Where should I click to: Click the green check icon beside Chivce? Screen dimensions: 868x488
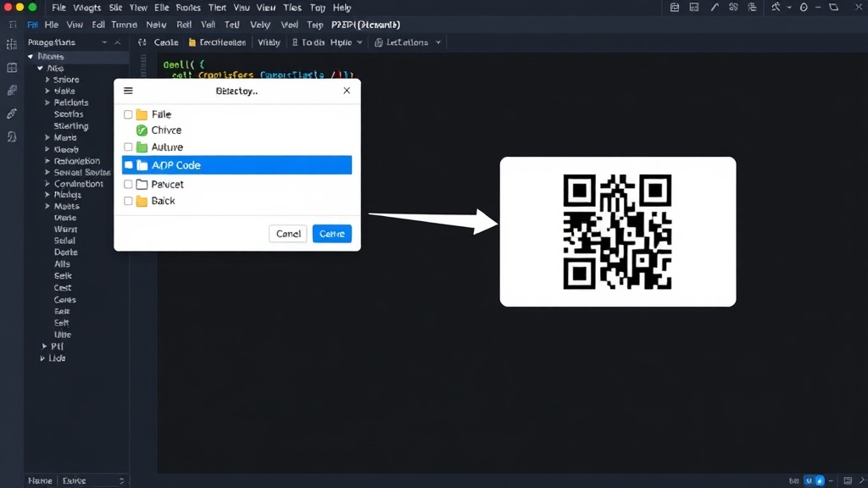[x=142, y=130]
